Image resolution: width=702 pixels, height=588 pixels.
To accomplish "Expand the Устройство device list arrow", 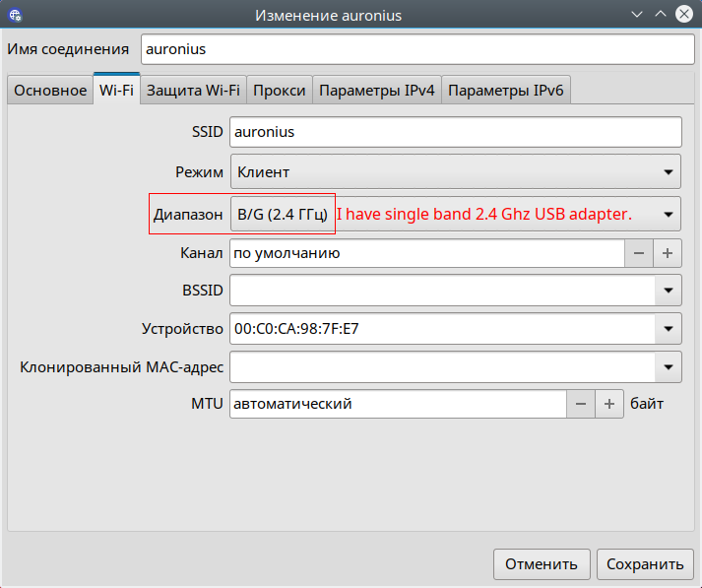I will pos(669,329).
